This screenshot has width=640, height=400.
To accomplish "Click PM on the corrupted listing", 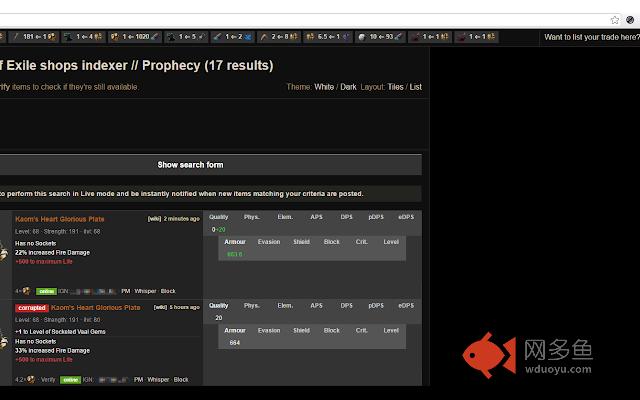I will 138,380.
